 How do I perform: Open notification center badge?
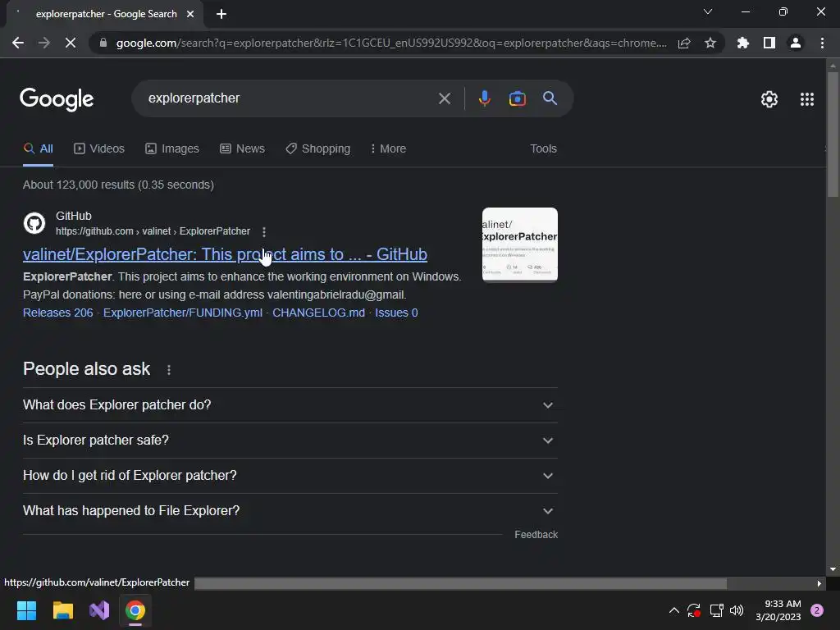tap(817, 610)
